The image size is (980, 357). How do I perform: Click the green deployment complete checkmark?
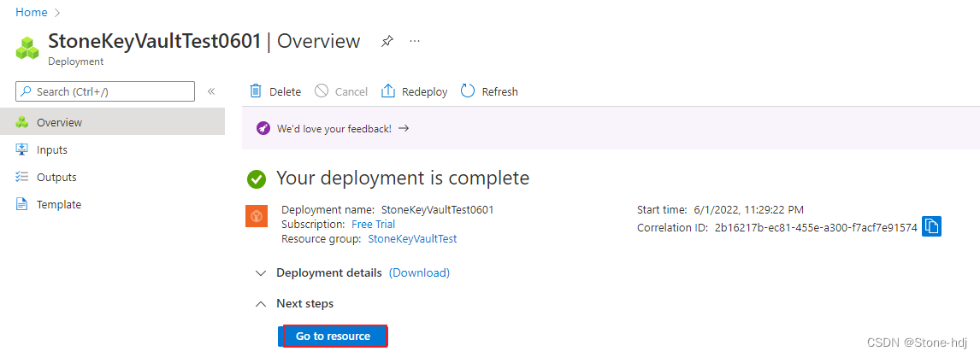[257, 179]
